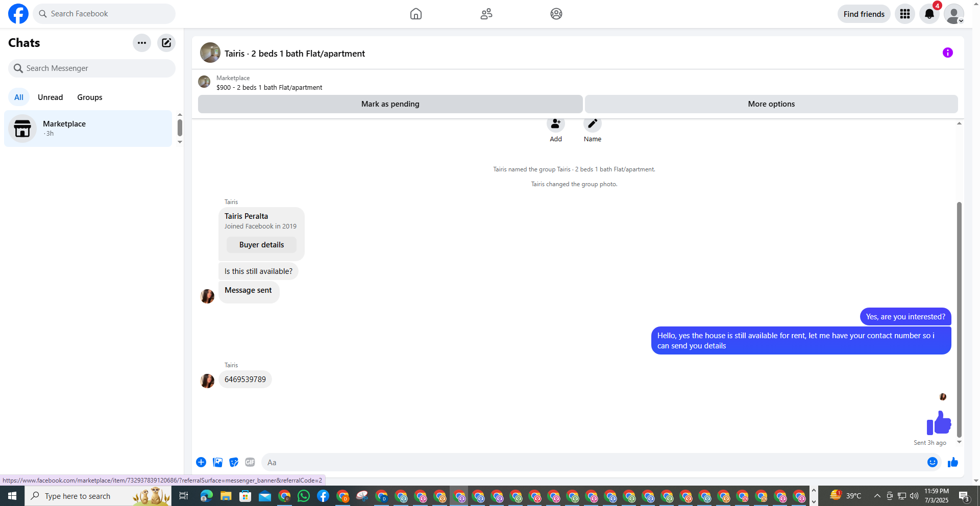Attach a photo with the image icon
The image size is (980, 506).
click(217, 462)
